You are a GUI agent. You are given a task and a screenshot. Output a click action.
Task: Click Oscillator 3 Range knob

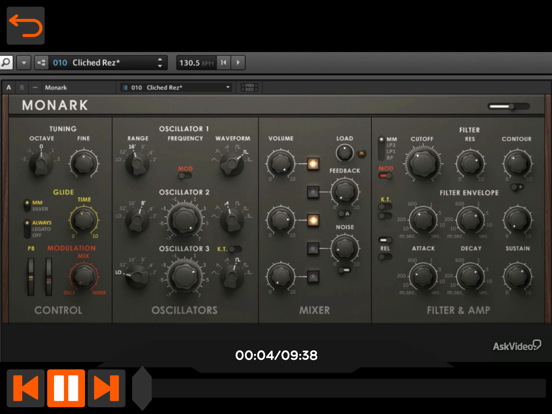point(137,276)
